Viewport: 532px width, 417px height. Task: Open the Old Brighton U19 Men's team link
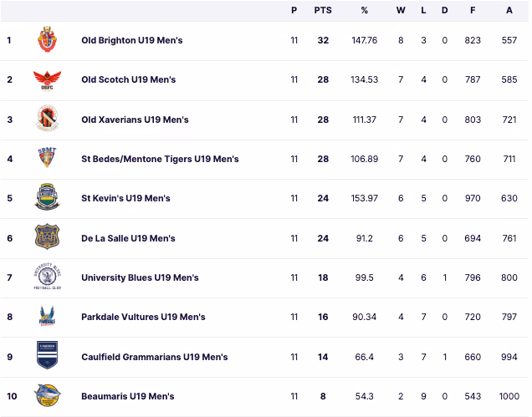(x=132, y=40)
